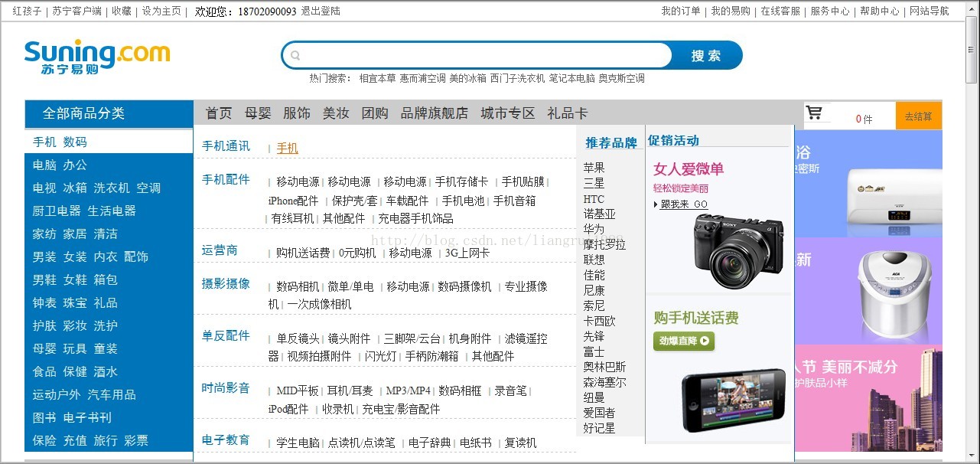Open the 母婴 navigation tab
Screen dimensions: 980x464
coord(258,113)
